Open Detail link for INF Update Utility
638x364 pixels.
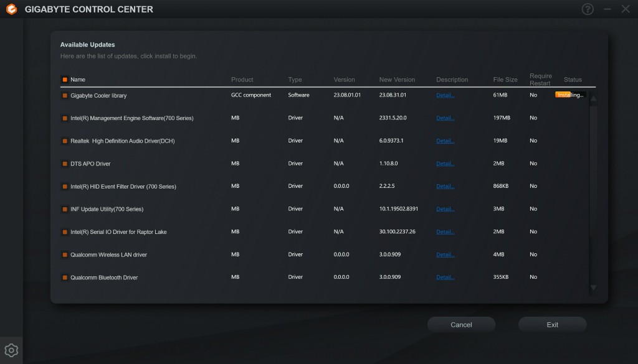pyautogui.click(x=445, y=209)
